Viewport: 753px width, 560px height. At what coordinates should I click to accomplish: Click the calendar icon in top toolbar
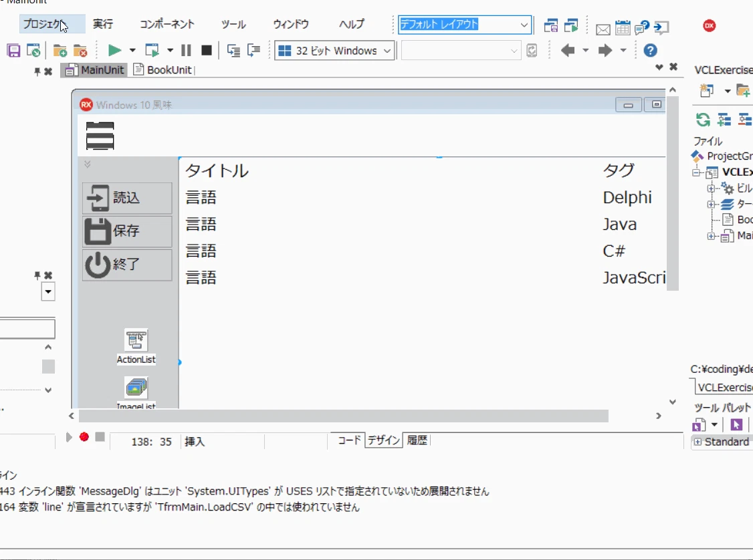(x=623, y=28)
